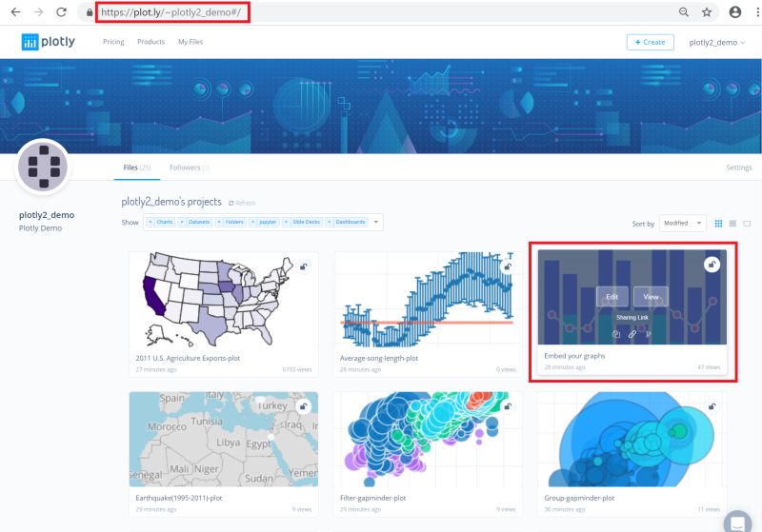Remove the Slide Decks filter tag
This screenshot has width=762, height=532.
point(287,222)
